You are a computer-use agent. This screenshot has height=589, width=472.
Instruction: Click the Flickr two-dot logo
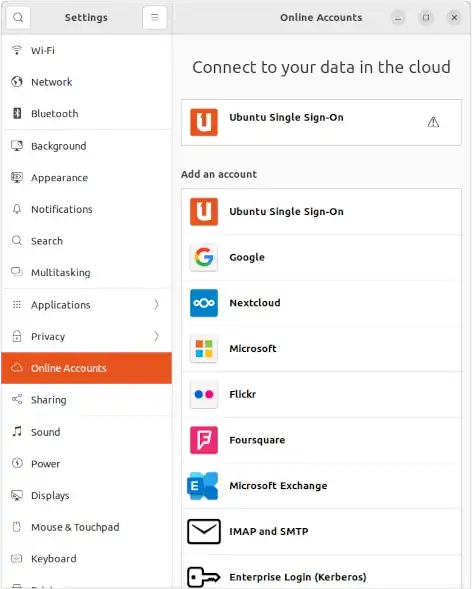coord(204,394)
